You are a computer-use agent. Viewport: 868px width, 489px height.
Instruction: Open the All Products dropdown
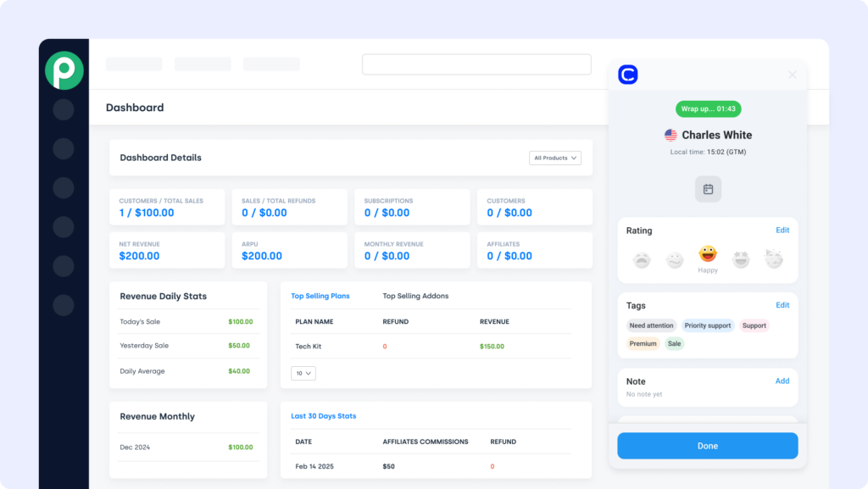click(x=555, y=158)
